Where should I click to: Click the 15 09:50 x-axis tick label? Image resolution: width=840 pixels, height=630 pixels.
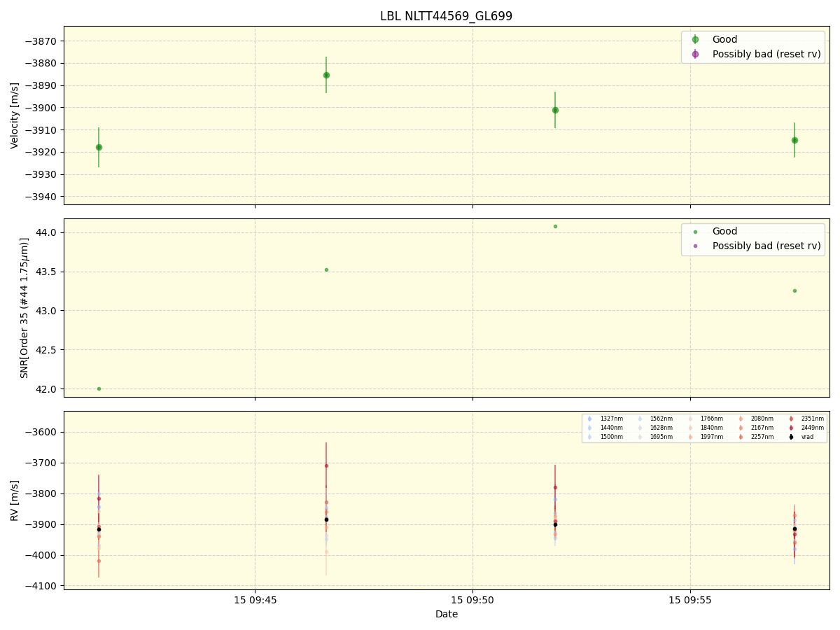[472, 600]
